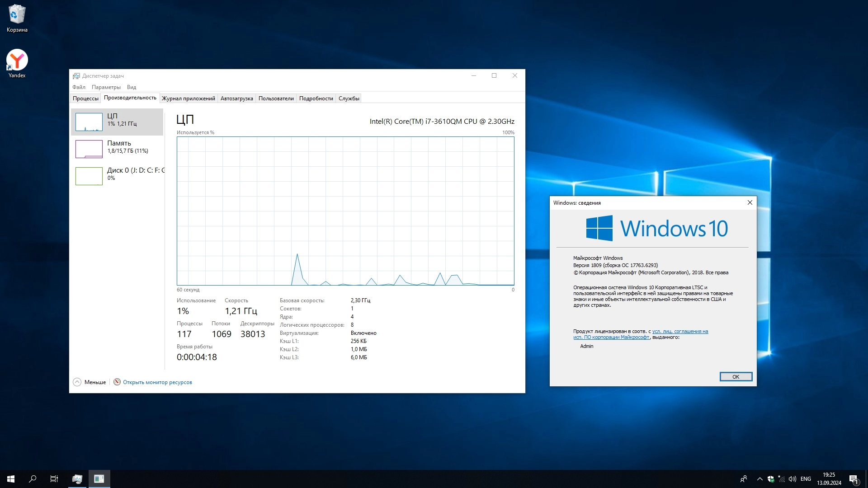The image size is (868, 488).
Task: Collapse Task Manager with Меньше arrow
Action: click(x=77, y=382)
